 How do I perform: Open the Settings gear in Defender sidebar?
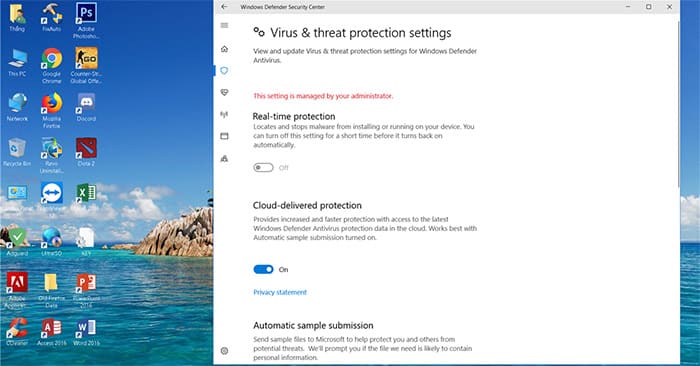(x=225, y=351)
